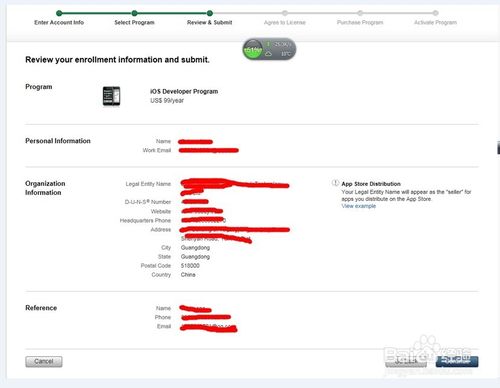Click the Agree to License step dot
Image resolution: width=500 pixels, height=388 pixels.
coord(285,13)
